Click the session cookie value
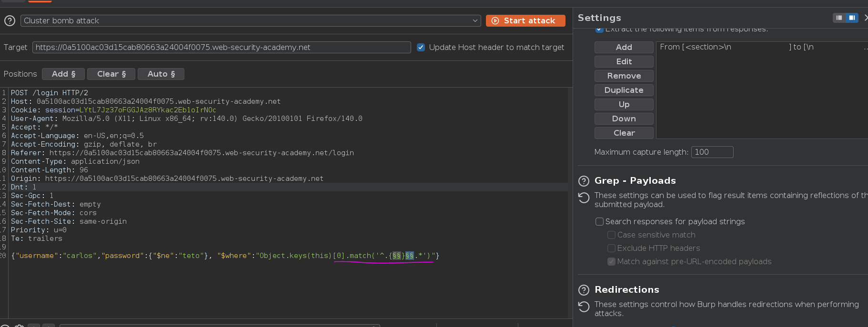 (x=148, y=110)
